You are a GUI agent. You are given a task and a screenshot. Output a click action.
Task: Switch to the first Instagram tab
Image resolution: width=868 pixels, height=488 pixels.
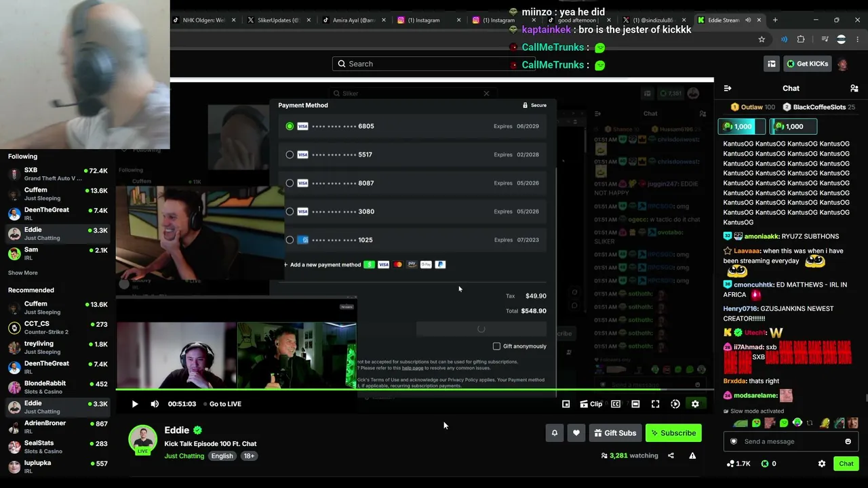point(427,20)
